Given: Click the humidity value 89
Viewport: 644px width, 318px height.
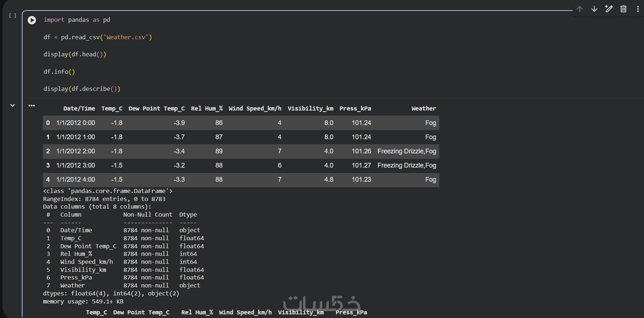Looking at the screenshot, I should pyautogui.click(x=219, y=151).
